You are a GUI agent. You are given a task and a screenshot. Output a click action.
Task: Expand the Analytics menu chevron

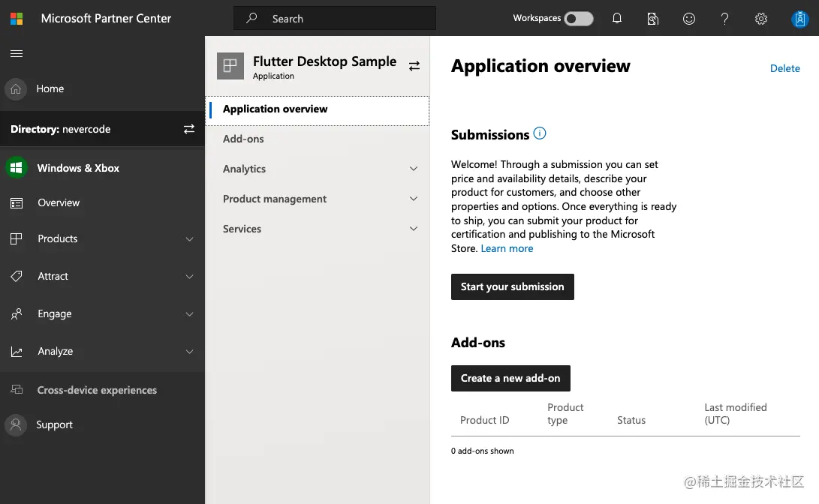pos(414,169)
